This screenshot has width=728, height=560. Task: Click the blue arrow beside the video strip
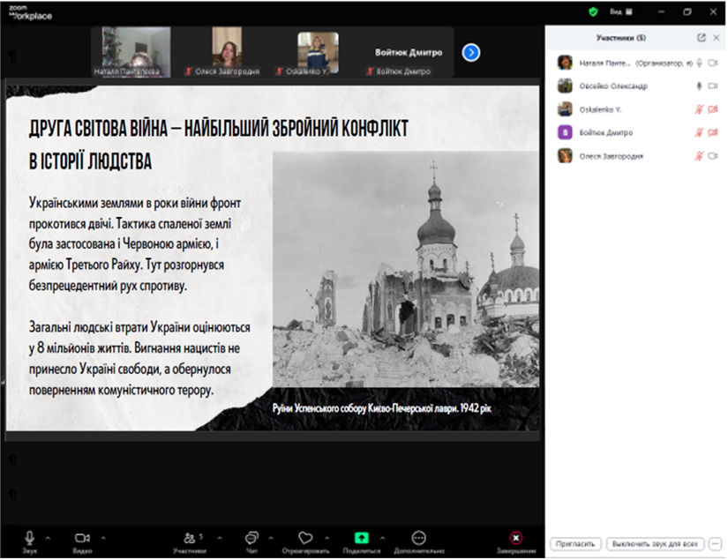click(x=473, y=53)
